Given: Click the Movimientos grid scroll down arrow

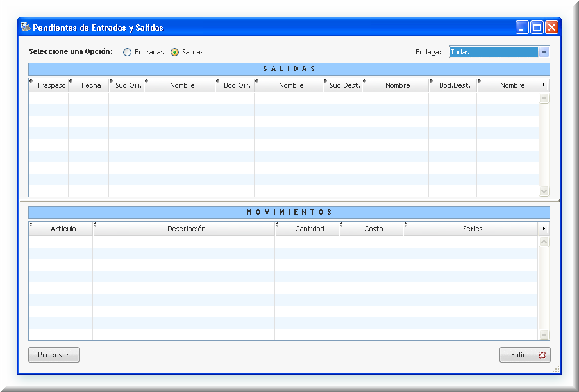Looking at the screenshot, I should [544, 334].
